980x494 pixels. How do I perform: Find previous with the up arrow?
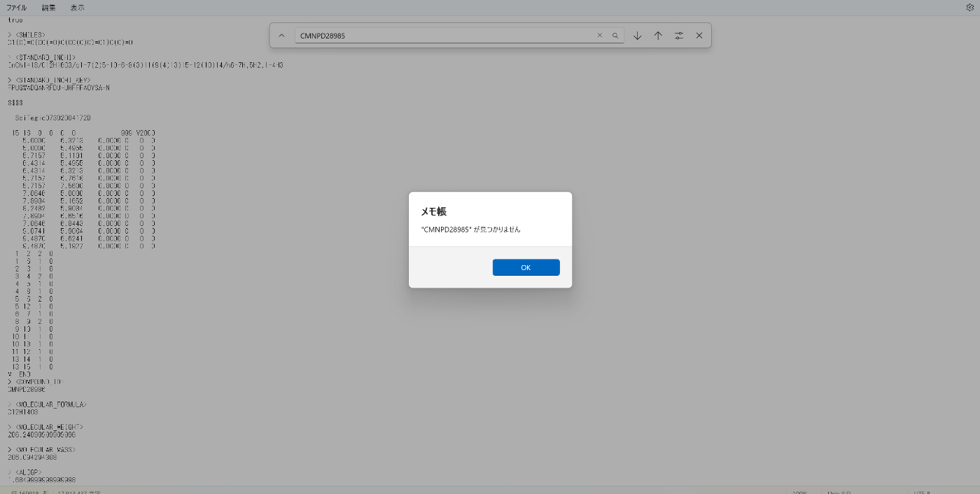tap(658, 36)
